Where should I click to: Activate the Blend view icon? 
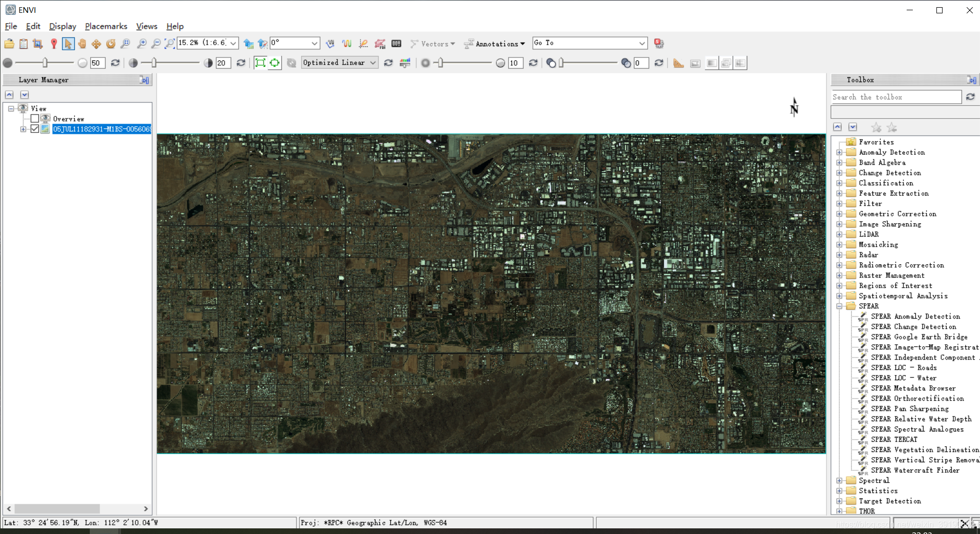[x=711, y=63]
